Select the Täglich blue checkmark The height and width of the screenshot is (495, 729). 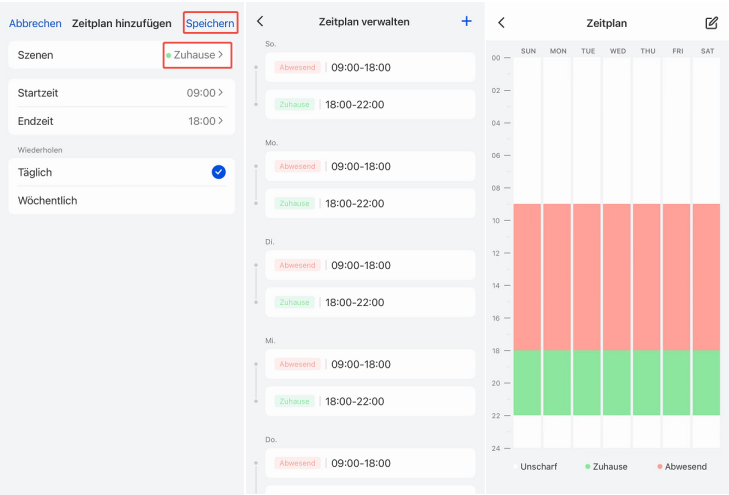(x=219, y=172)
